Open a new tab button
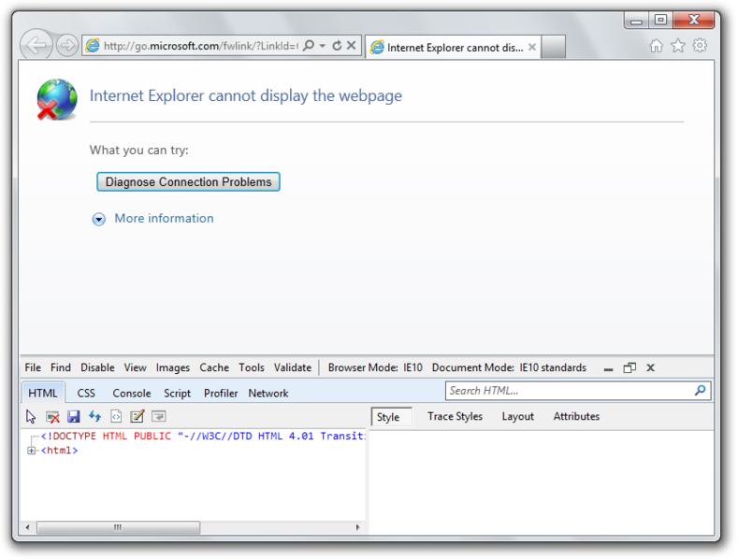 (553, 47)
